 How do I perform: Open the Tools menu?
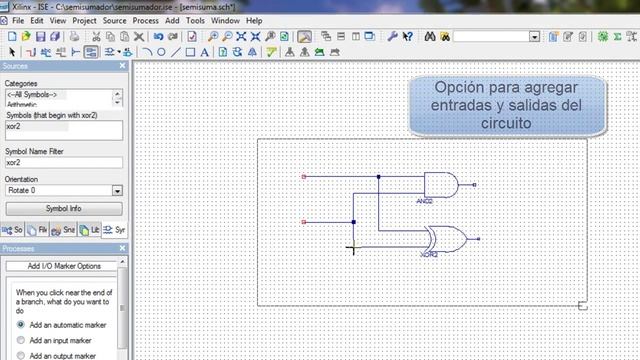(196, 21)
